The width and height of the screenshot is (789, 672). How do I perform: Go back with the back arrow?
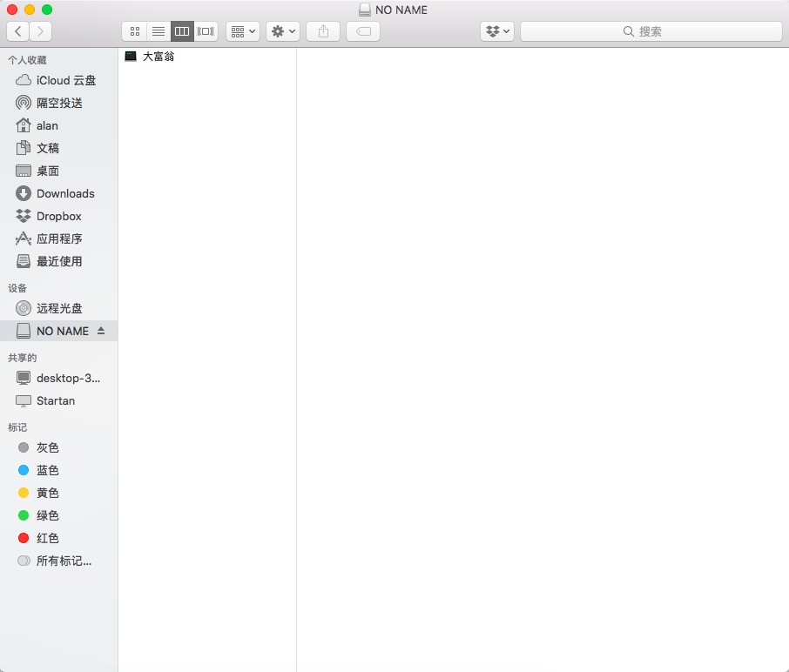pyautogui.click(x=18, y=31)
